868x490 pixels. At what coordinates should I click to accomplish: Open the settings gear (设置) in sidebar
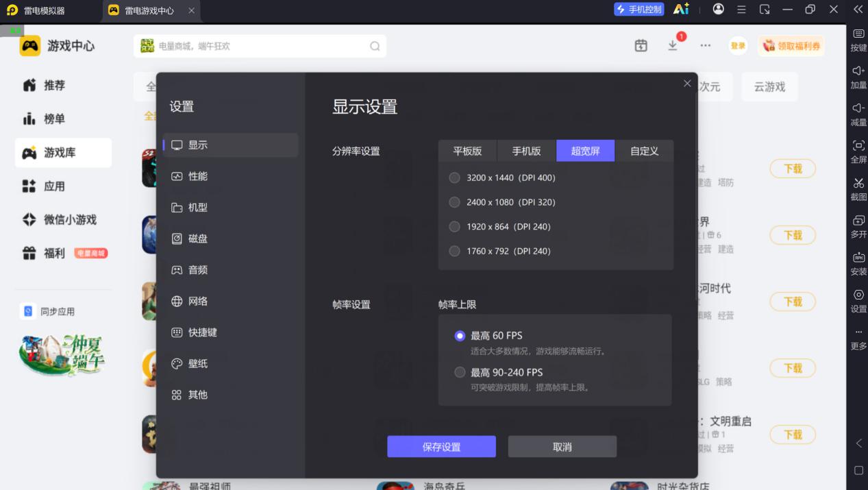click(x=858, y=295)
